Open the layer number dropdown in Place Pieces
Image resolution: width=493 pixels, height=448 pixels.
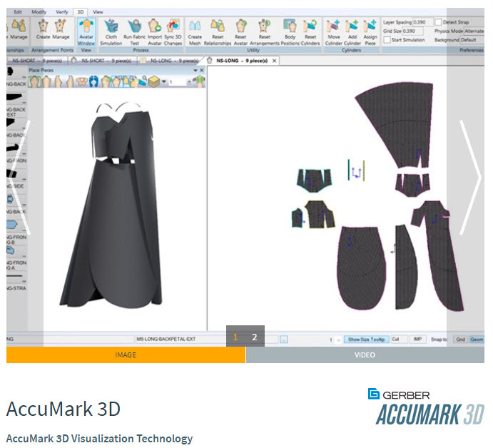(x=189, y=82)
